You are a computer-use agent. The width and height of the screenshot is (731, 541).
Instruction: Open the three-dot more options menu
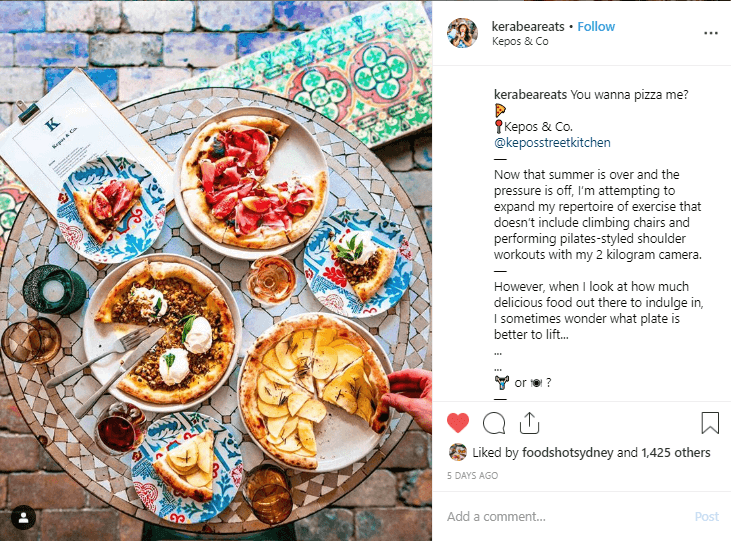point(710,33)
